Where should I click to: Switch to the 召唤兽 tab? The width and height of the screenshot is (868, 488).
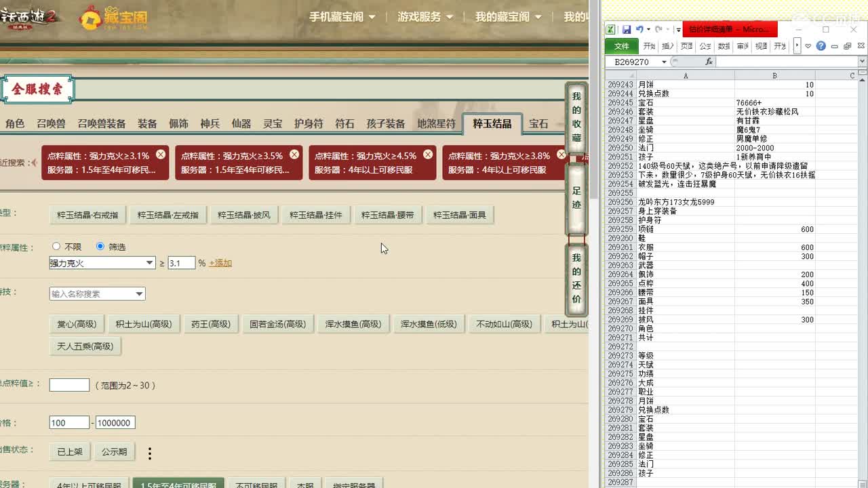click(x=51, y=123)
